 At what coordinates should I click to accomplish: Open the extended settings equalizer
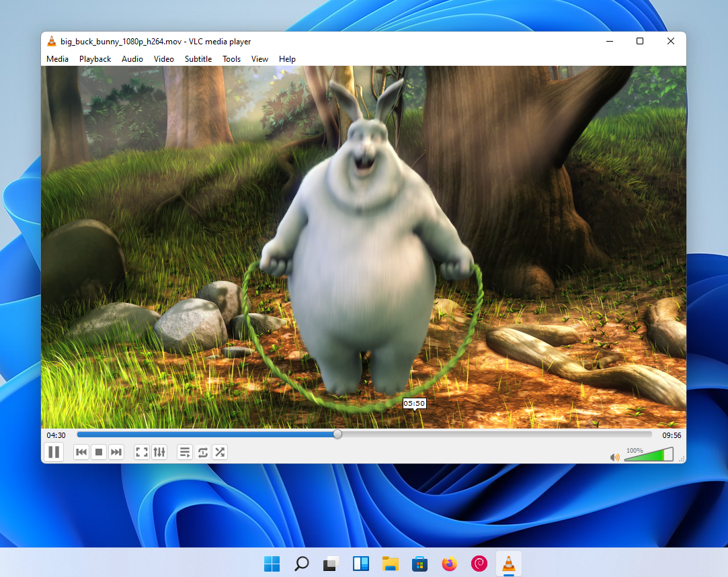[x=159, y=452]
